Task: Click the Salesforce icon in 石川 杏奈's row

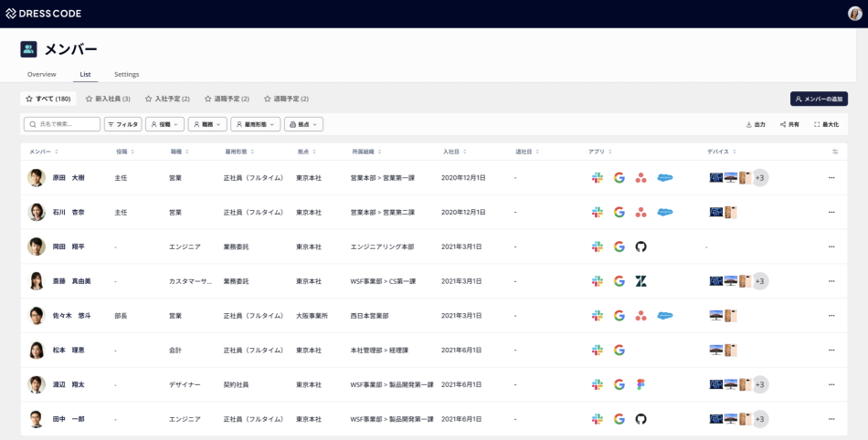Action: [664, 212]
